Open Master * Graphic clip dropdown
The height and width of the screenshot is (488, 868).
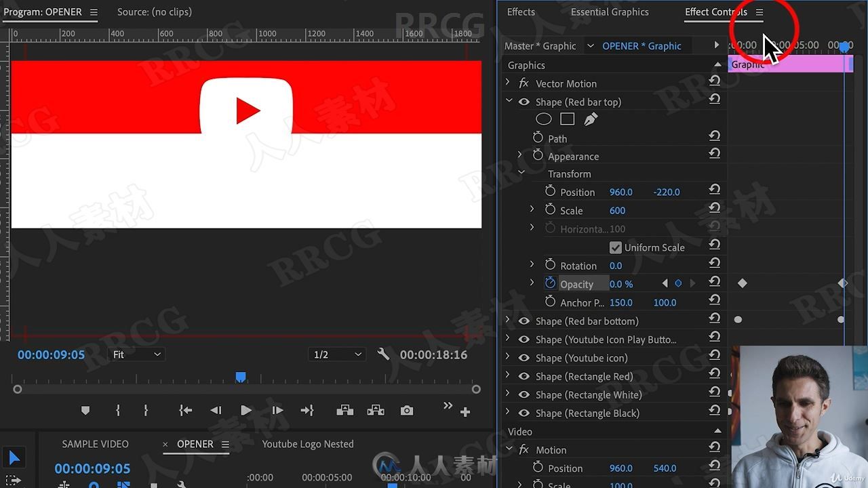pyautogui.click(x=591, y=45)
